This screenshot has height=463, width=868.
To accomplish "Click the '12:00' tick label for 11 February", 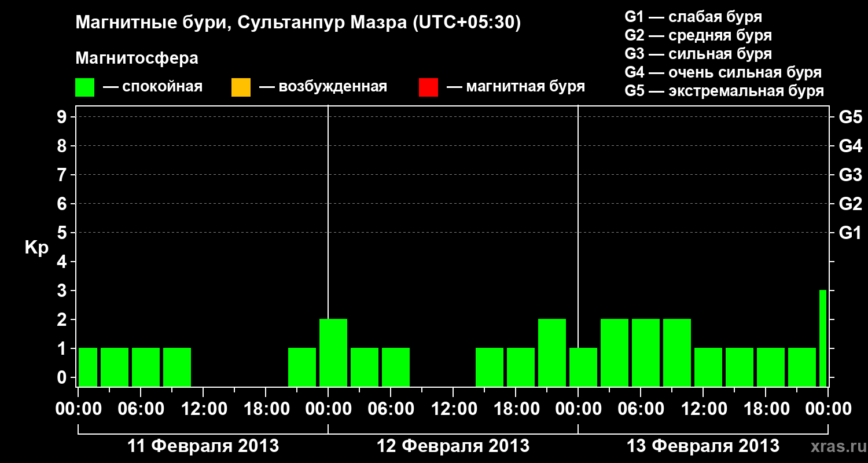I will pyautogui.click(x=203, y=409).
